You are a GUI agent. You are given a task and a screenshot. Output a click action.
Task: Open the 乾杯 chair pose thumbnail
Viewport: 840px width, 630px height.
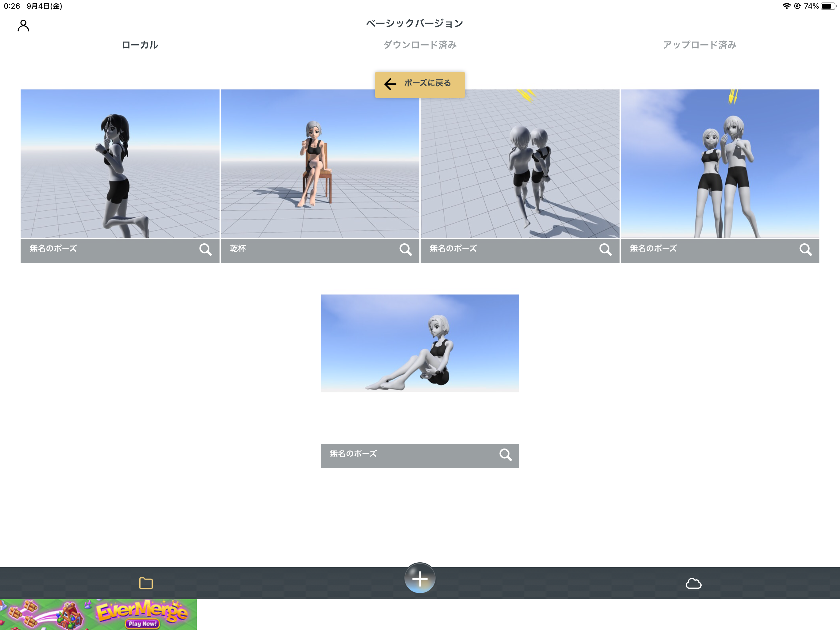pos(320,164)
